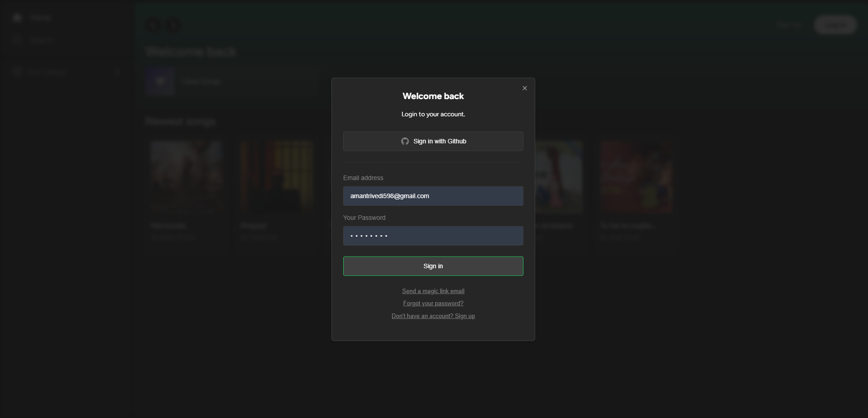Click the forward navigation arrow
Screen dimensions: 868x418
coord(173,25)
